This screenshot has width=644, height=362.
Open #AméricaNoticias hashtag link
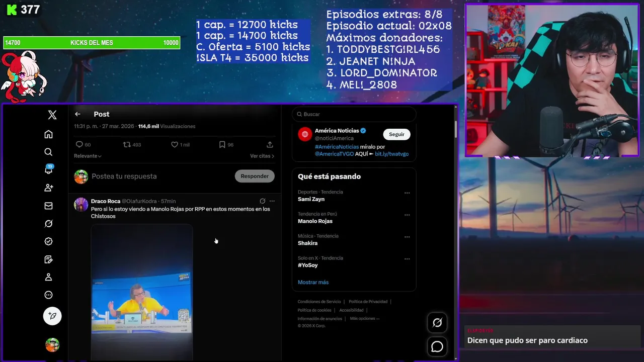coord(337,147)
